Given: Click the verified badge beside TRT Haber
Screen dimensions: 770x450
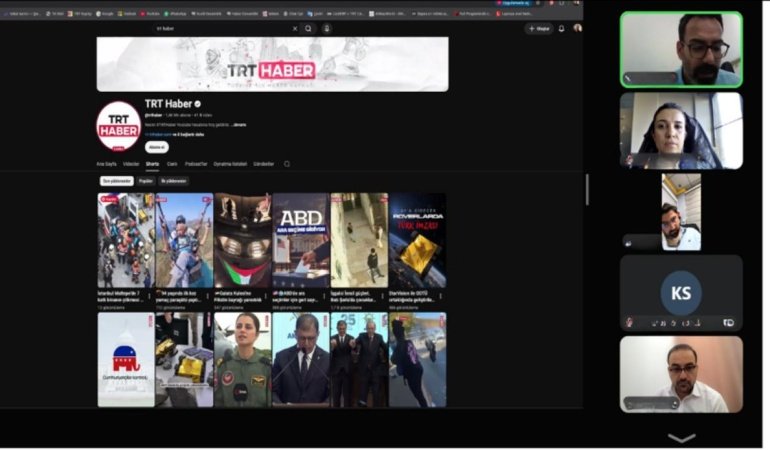Looking at the screenshot, I should pos(198,104).
